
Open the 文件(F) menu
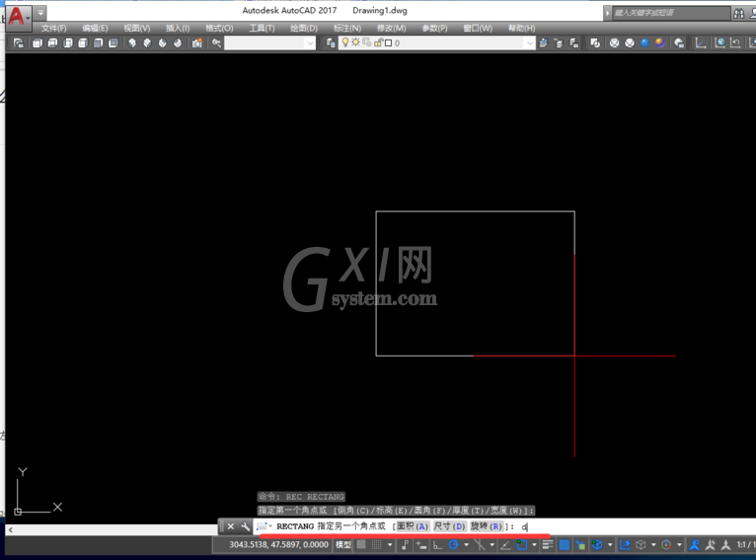53,29
